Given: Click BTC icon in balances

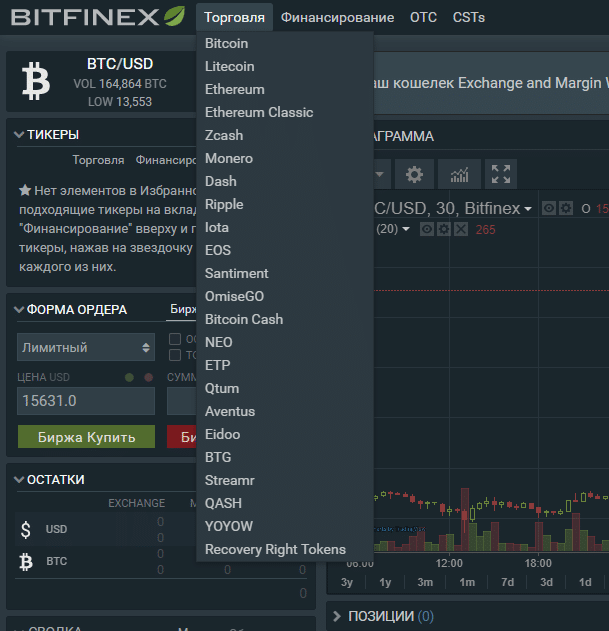Looking at the screenshot, I should point(26,562).
